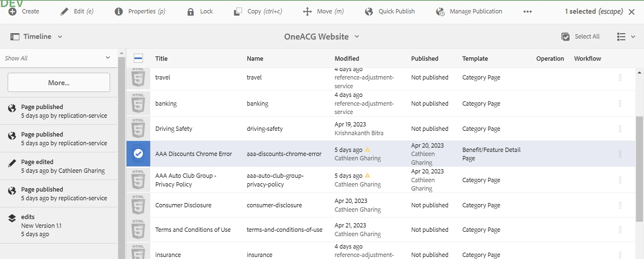Open the 'edits' New Version 1.1 entry
Screen dimensions: 644x259
pyautogui.click(x=59, y=225)
